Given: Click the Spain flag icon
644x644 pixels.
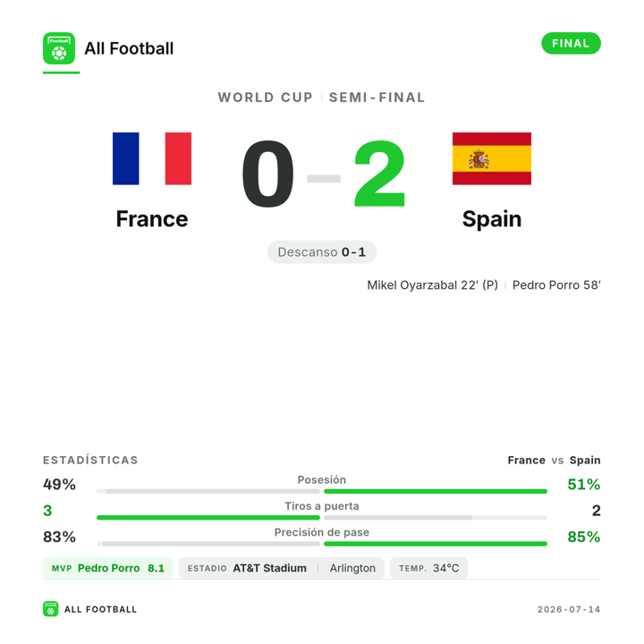Looking at the screenshot, I should pyautogui.click(x=492, y=158).
